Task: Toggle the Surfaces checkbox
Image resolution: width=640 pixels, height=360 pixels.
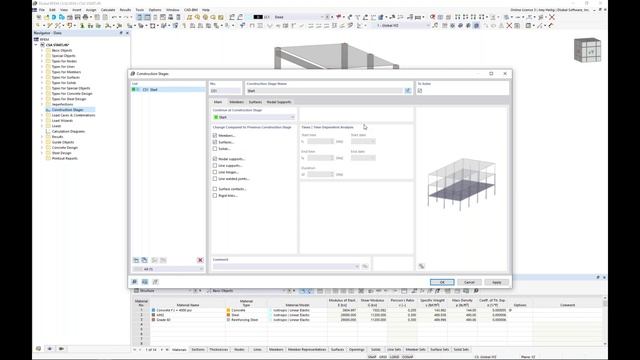Action: pos(215,142)
